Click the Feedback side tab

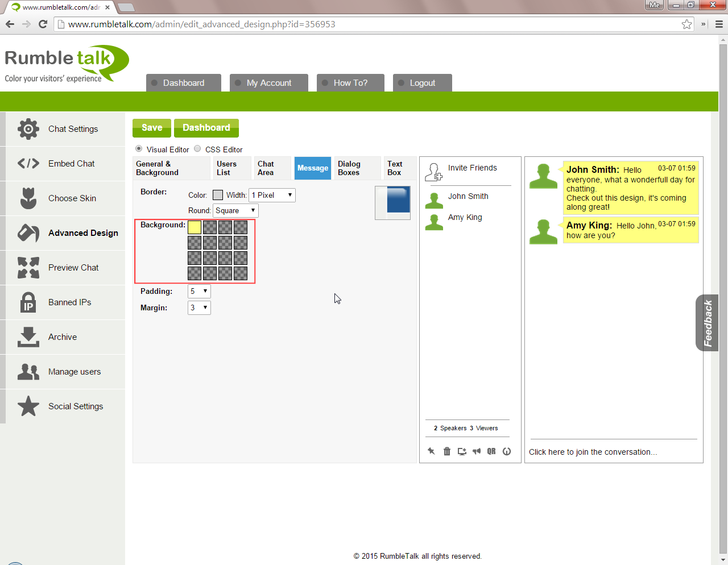pyautogui.click(x=708, y=323)
